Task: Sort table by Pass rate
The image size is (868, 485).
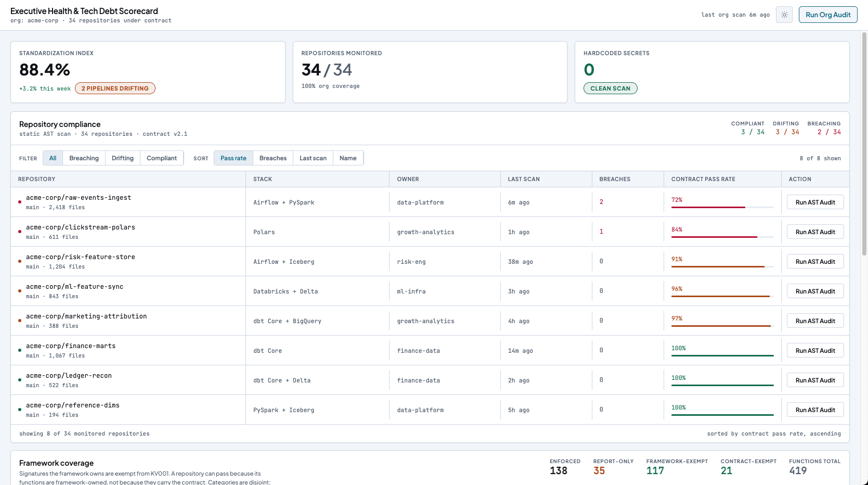Action: [x=234, y=158]
